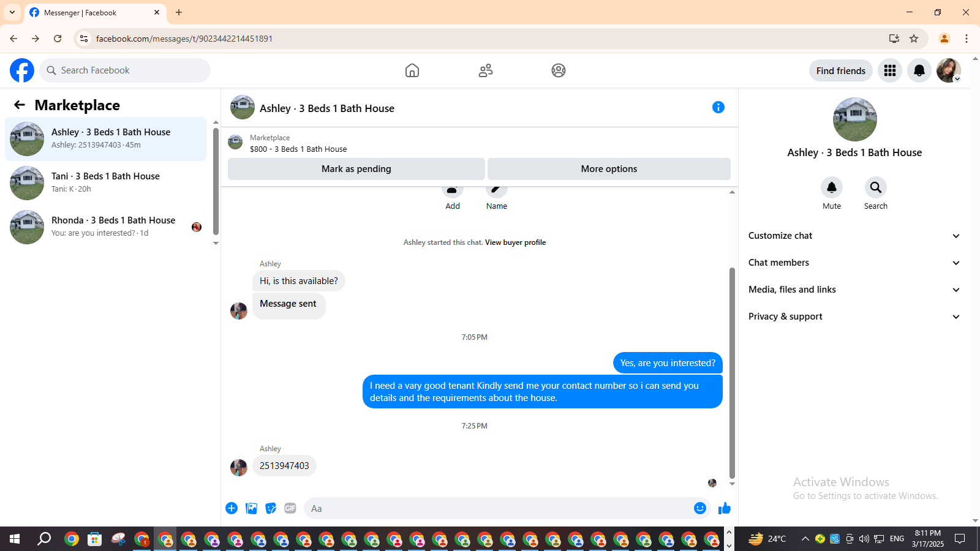
Task: Open the Facebook apps grid menu
Action: point(890,70)
